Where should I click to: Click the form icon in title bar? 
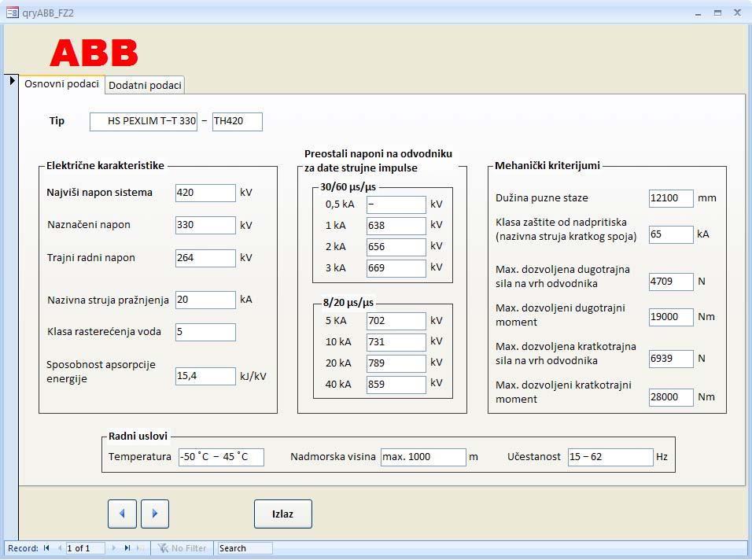12,12
